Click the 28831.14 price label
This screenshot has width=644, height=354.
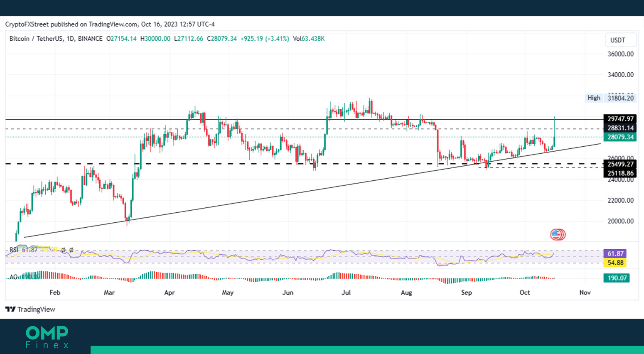pos(620,128)
